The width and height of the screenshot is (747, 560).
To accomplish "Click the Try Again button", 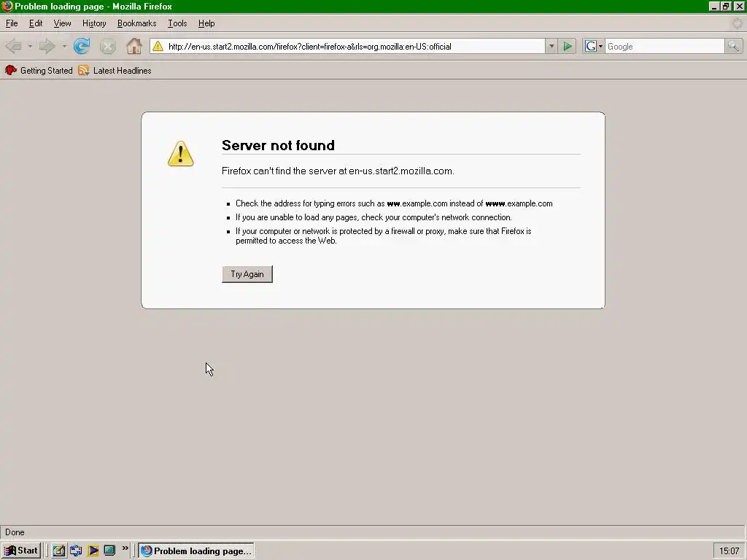I will [247, 274].
